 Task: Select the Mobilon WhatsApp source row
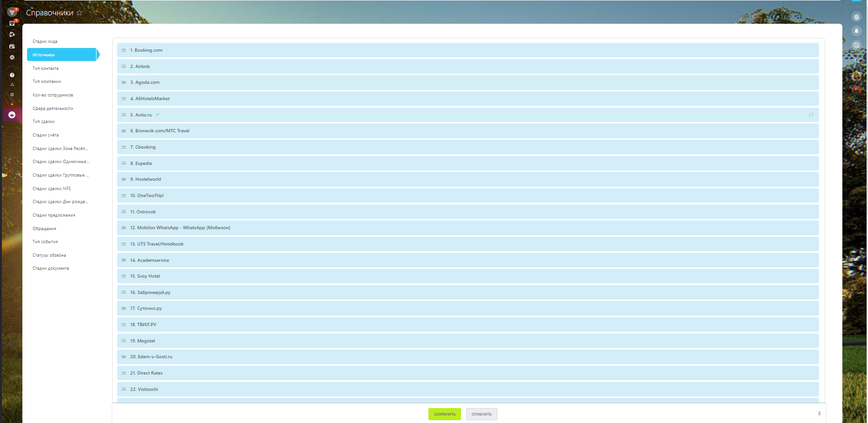click(x=468, y=228)
